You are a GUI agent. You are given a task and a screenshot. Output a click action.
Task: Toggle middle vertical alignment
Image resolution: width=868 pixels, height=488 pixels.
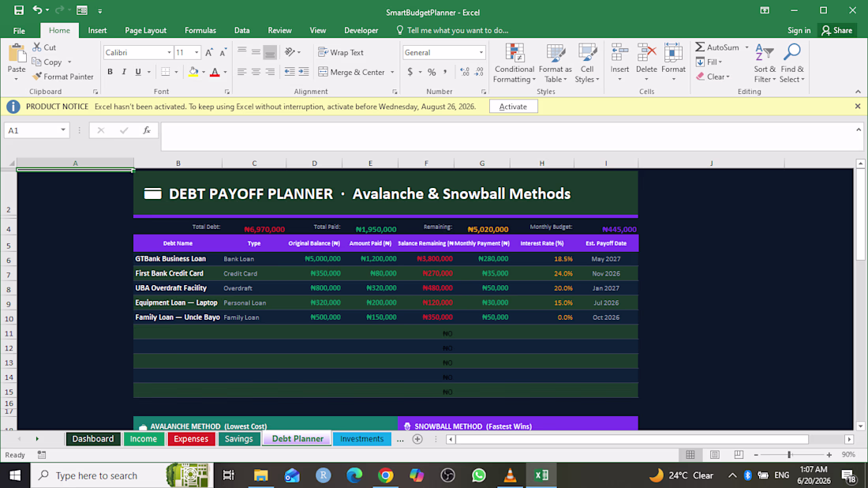point(256,53)
